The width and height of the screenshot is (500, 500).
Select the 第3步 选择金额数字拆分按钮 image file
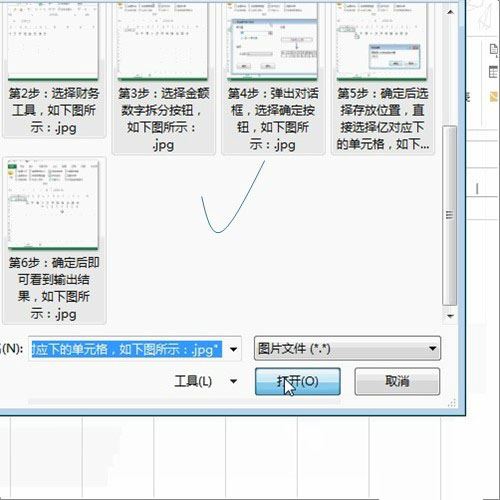tap(163, 77)
